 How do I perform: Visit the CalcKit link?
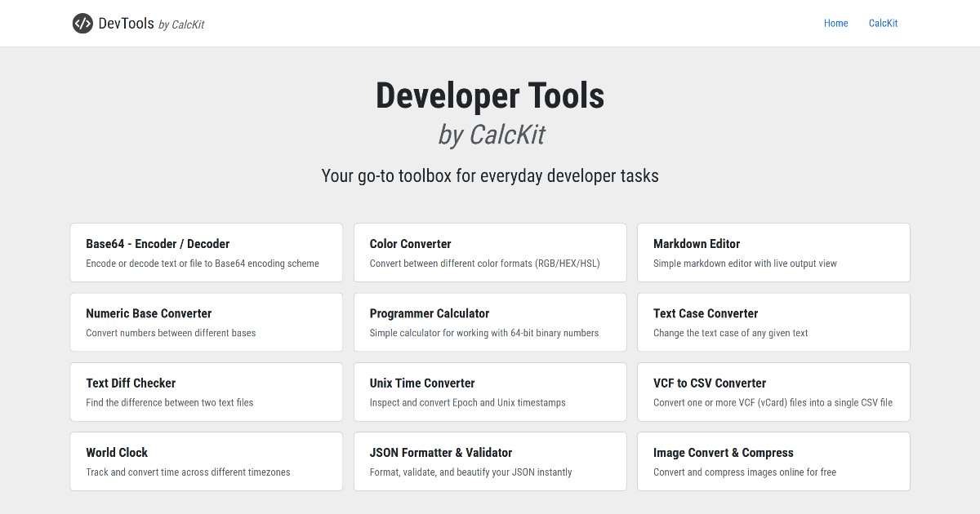[x=883, y=23]
